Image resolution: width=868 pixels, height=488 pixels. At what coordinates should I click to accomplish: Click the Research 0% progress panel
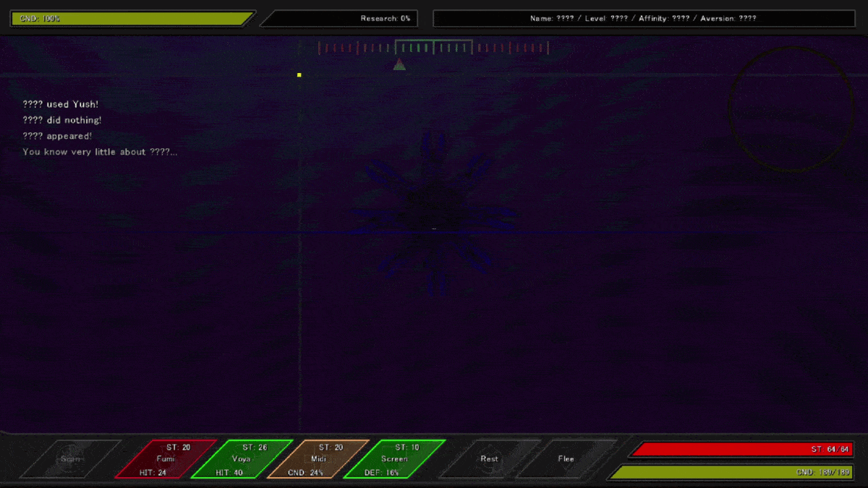click(340, 18)
